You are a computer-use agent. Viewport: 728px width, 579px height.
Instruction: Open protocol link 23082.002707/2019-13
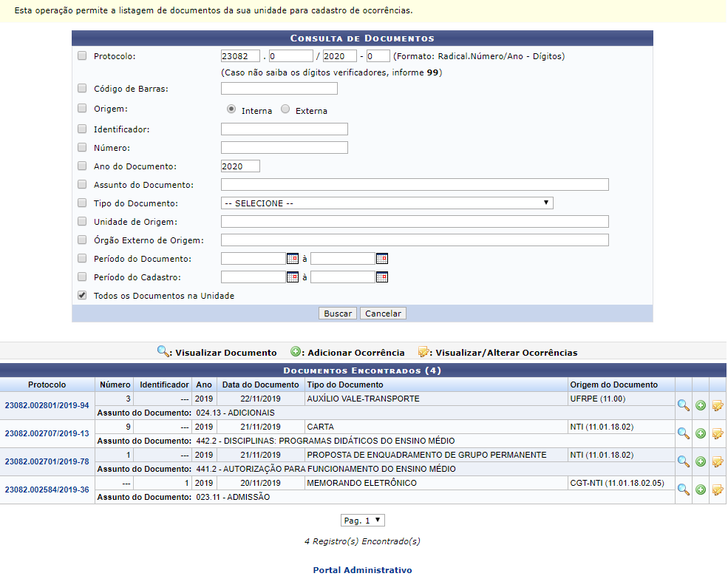point(47,433)
